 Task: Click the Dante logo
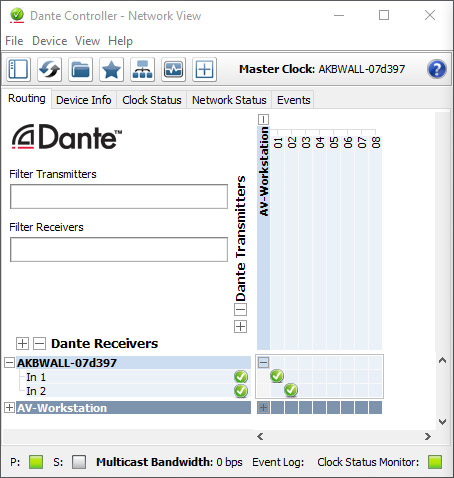coord(67,137)
